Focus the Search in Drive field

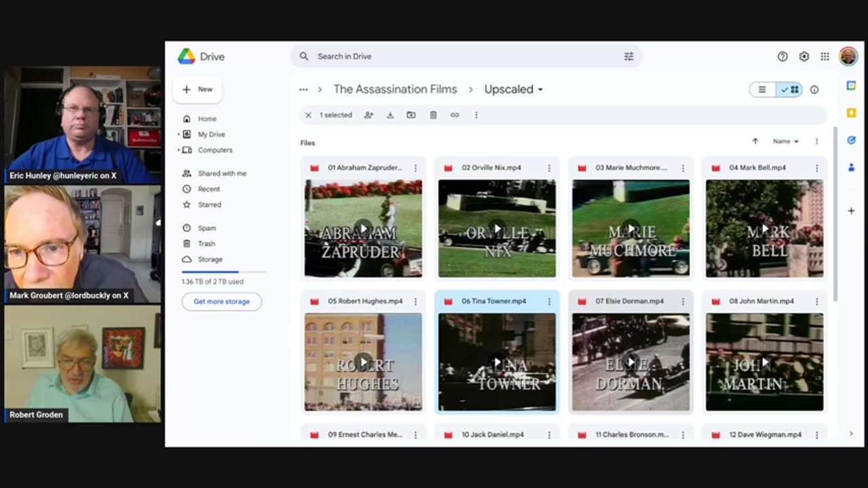[467, 56]
